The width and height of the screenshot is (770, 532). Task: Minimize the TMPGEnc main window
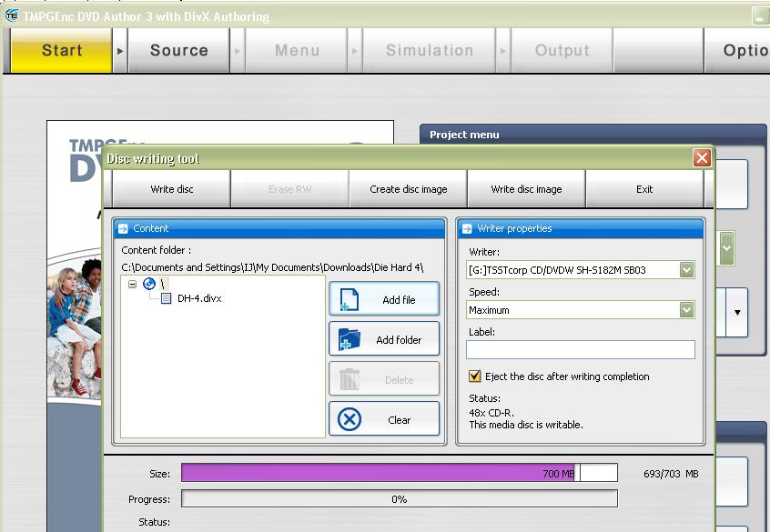point(760,15)
